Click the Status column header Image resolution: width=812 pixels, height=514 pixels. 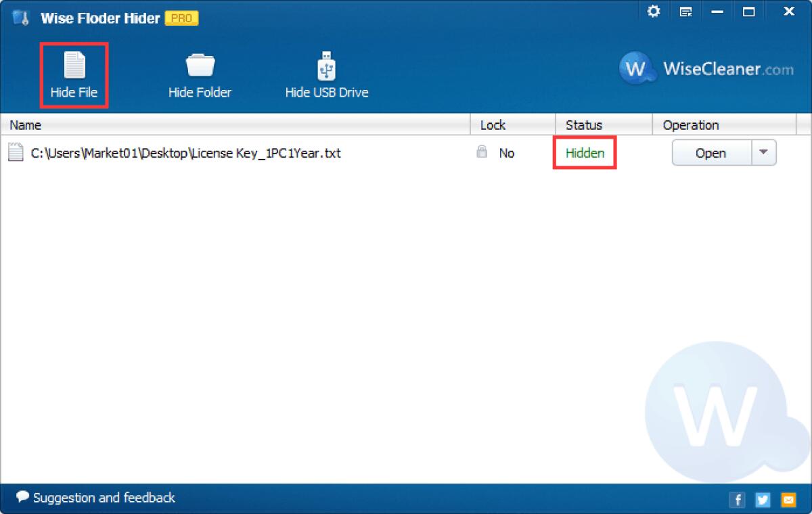click(585, 124)
